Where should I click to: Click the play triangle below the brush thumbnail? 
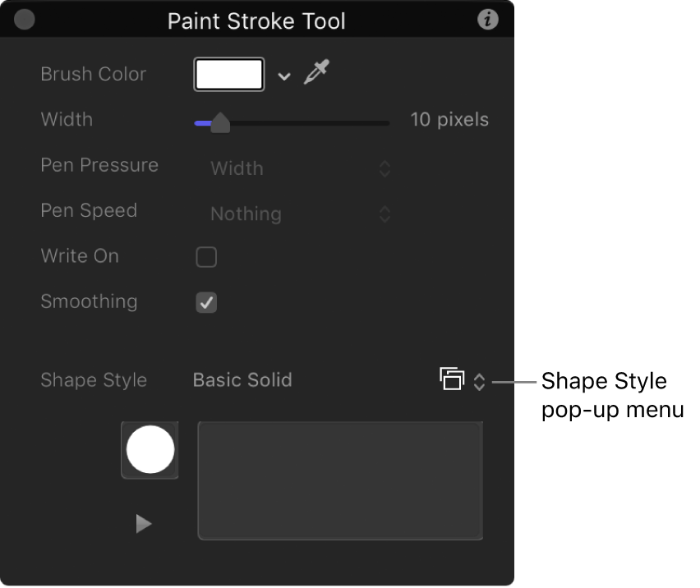[x=144, y=524]
